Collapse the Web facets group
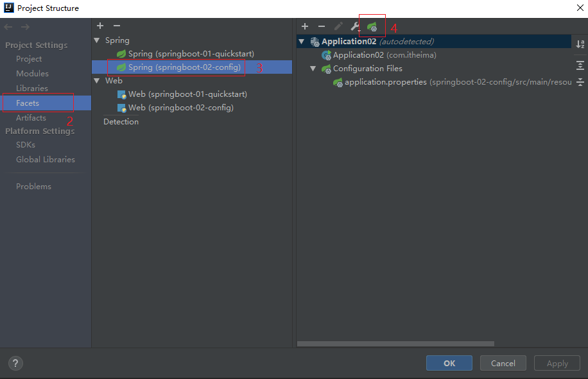Screen dimensions: 588x379 pyautogui.click(x=98, y=81)
